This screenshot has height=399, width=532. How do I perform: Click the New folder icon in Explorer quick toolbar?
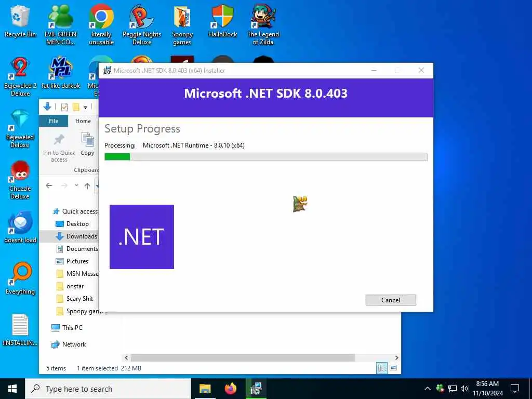[x=76, y=107]
